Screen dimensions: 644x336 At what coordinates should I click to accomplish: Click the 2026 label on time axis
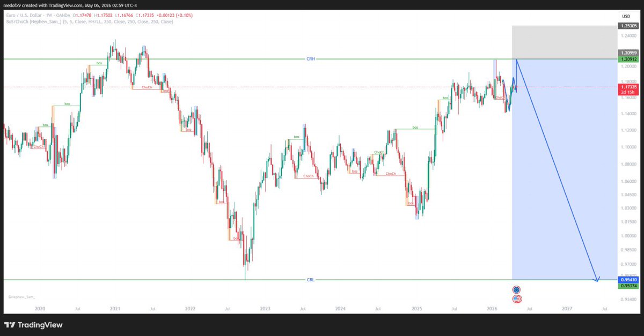492,309
